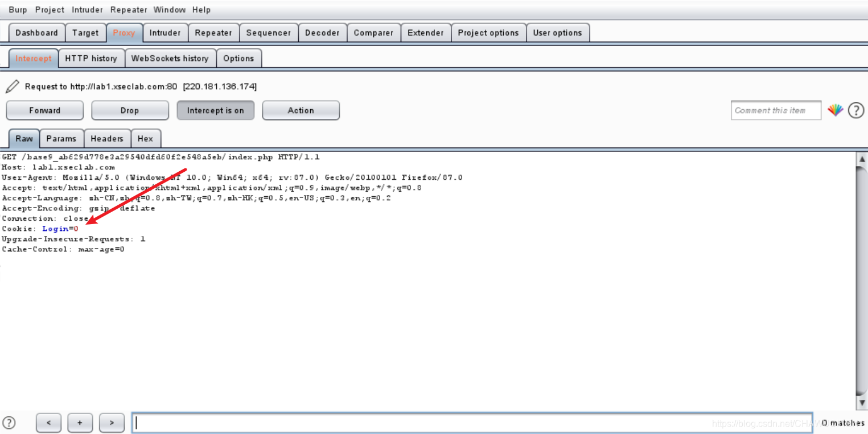Switch to the Extender tab
Viewport: 868px width, 434px height.
[426, 32]
